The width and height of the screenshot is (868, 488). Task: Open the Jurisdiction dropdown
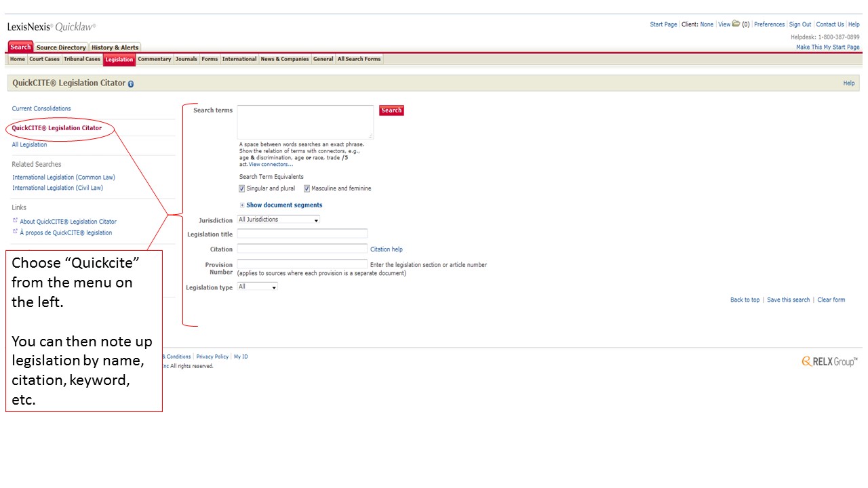[x=278, y=220]
